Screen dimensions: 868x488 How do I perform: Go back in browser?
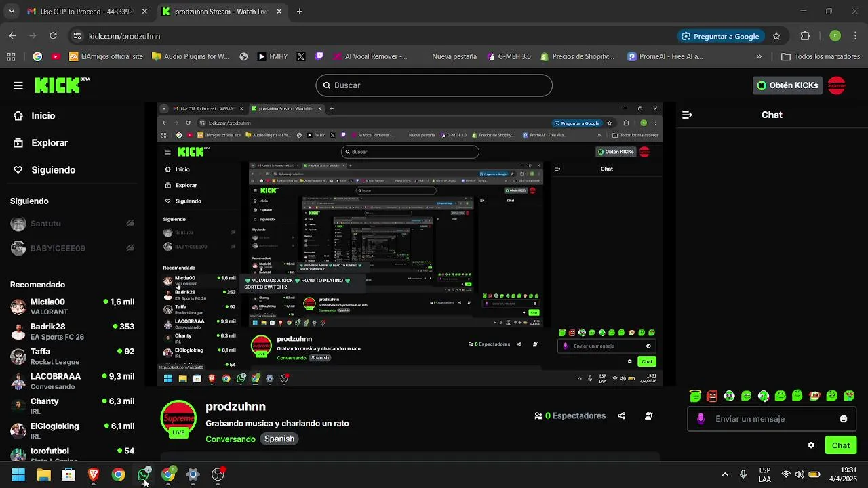pyautogui.click(x=13, y=36)
